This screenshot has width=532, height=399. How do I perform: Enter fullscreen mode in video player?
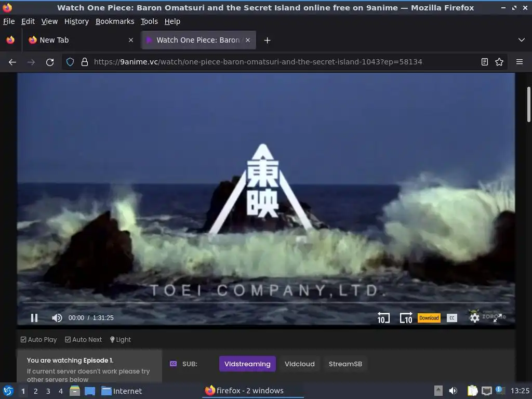click(497, 318)
